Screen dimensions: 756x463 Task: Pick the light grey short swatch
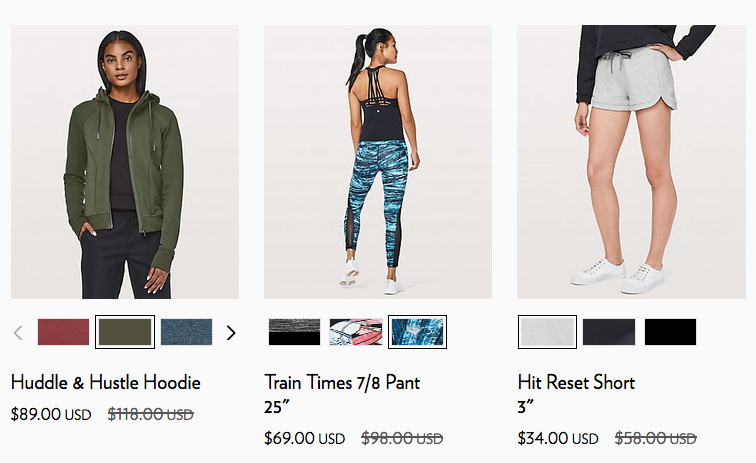[547, 332]
